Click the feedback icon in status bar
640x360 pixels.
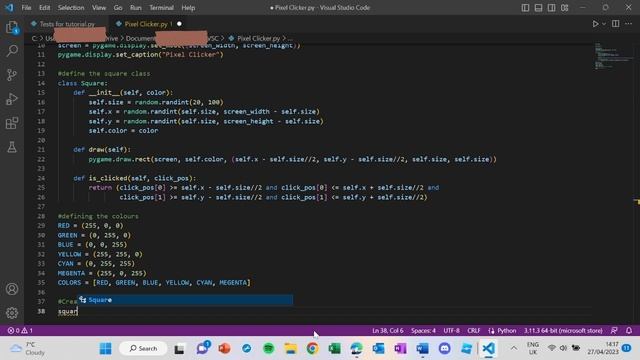614,330
